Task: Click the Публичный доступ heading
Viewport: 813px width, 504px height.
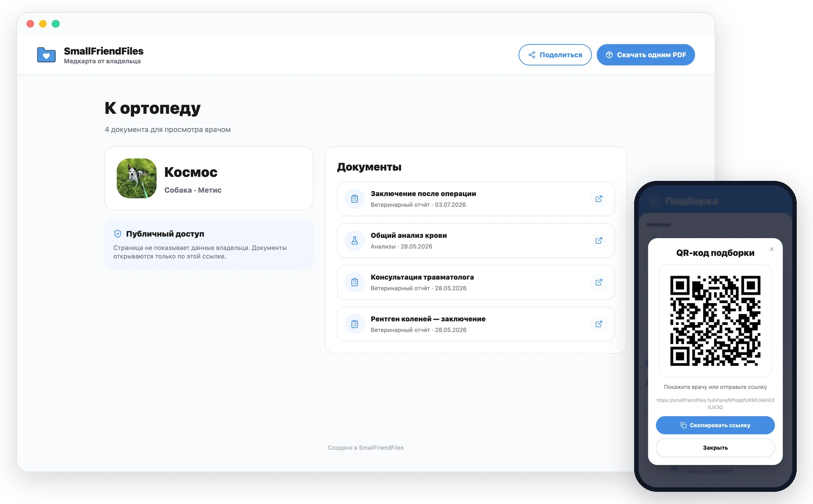Action: coord(165,234)
